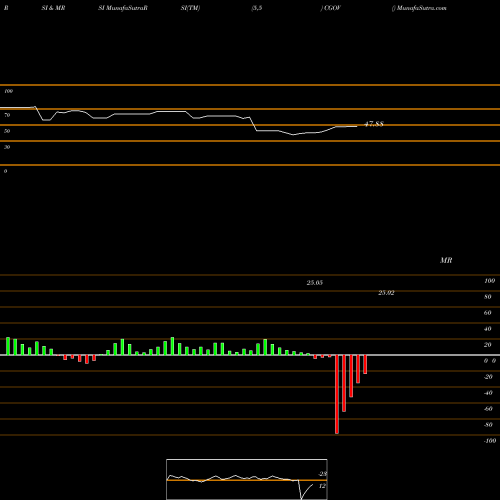The image size is (500, 500).
Task: Click the MunafaSutra.com watermark text
Action: 421,8
